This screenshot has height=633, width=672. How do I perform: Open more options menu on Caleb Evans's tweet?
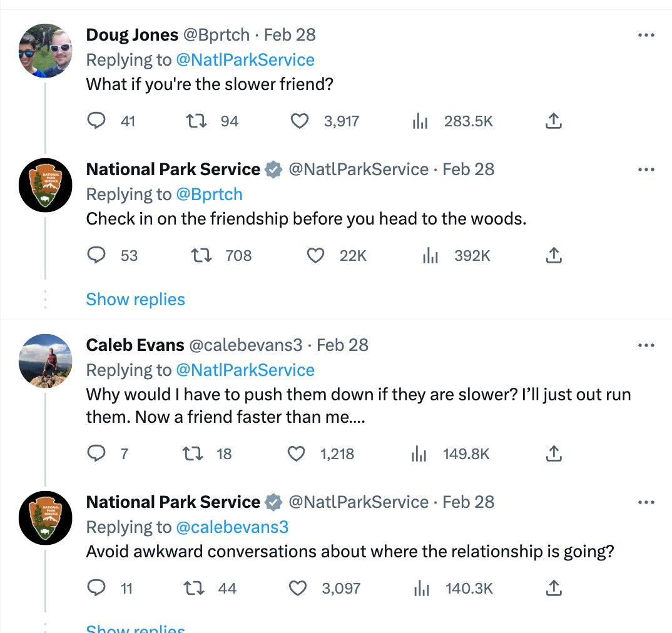click(646, 345)
